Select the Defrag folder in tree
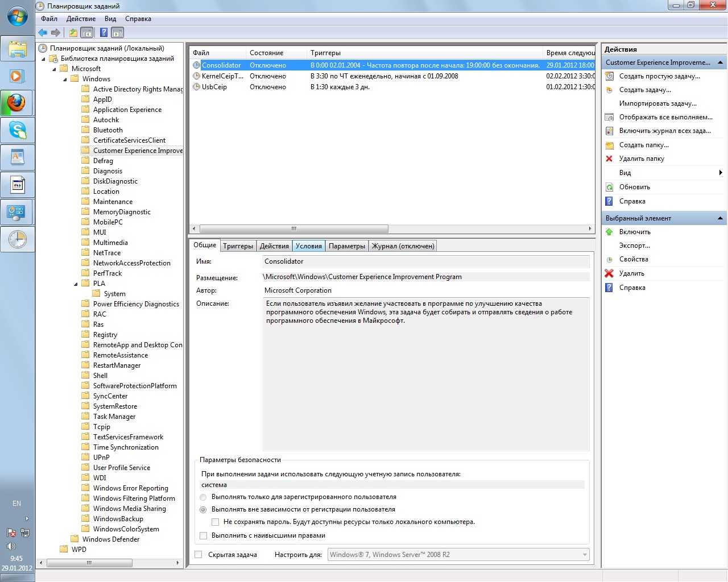The width and height of the screenshot is (728, 582). coord(103,161)
